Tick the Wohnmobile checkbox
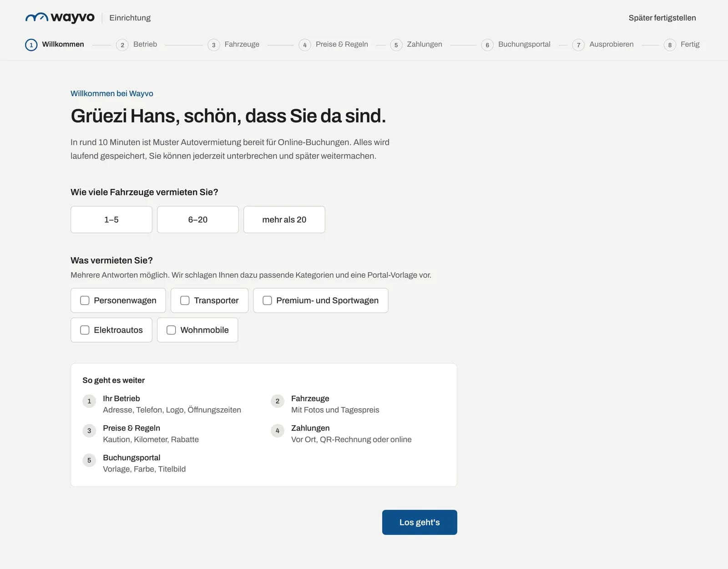Viewport: 728px width, 569px height. point(171,330)
